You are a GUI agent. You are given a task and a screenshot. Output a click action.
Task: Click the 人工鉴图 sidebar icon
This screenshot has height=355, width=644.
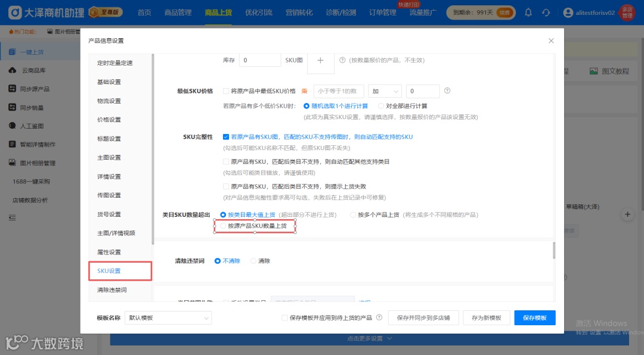(x=13, y=126)
